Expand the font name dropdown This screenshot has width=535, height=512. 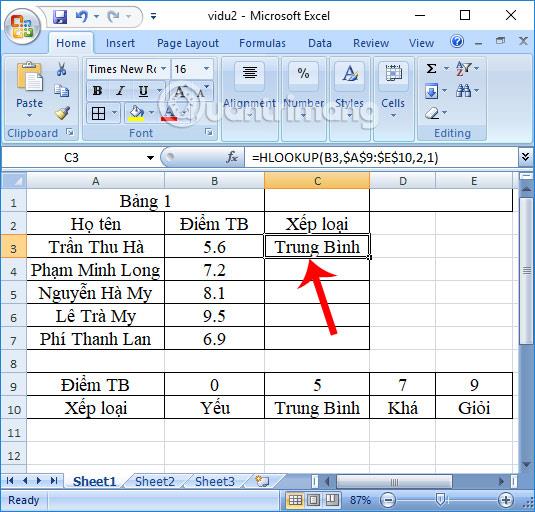click(164, 69)
